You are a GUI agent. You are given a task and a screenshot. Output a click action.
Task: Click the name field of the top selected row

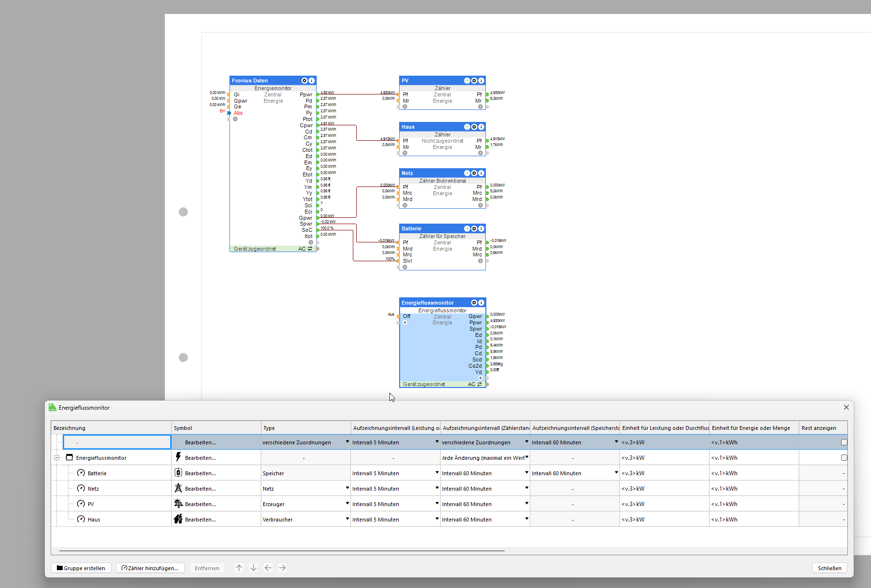click(117, 442)
